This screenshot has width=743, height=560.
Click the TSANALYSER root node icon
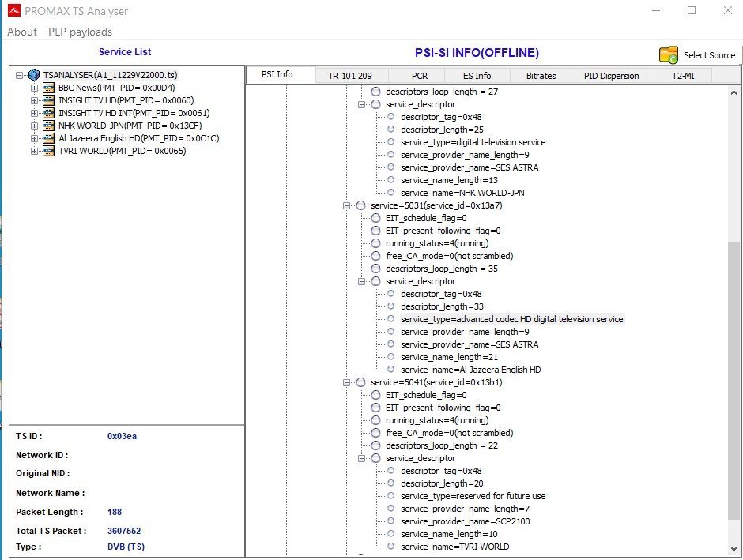pyautogui.click(x=34, y=75)
